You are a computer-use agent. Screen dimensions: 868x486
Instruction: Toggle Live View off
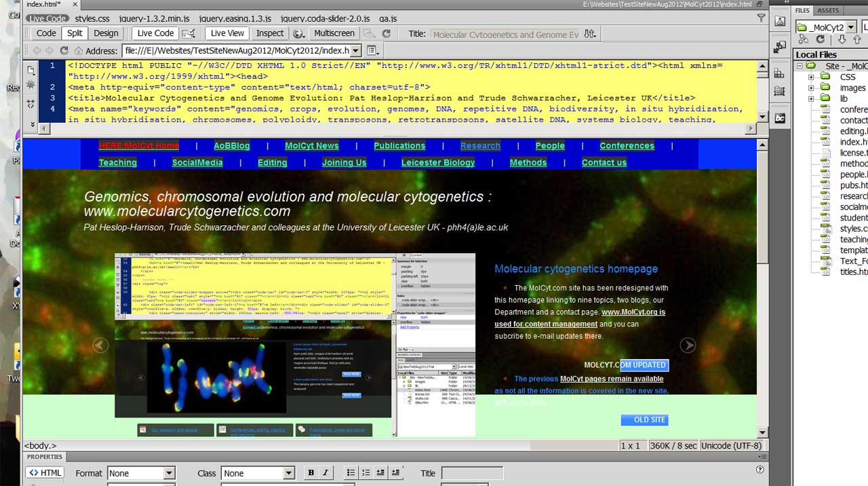tap(227, 33)
